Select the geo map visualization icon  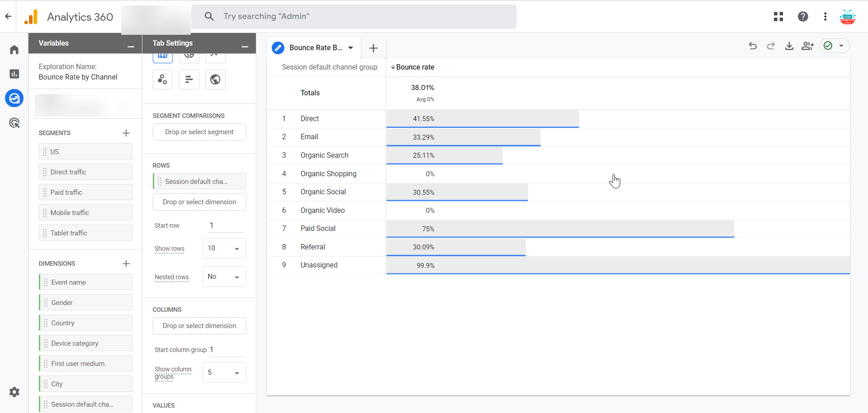point(215,80)
